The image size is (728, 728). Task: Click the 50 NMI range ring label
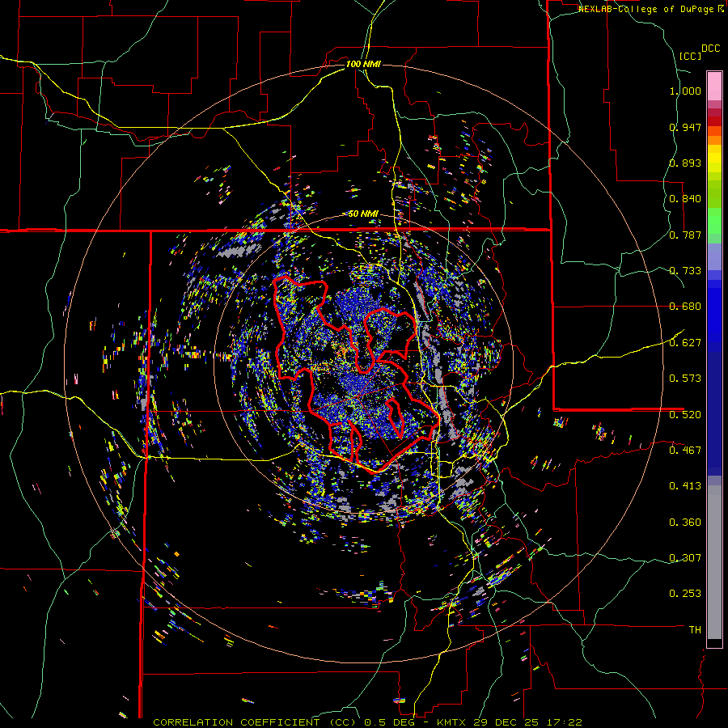click(x=363, y=214)
